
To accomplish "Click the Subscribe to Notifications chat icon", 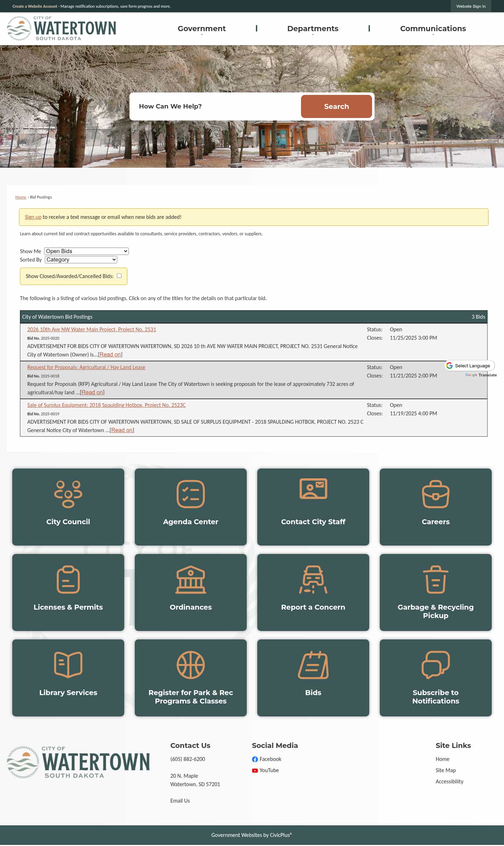I will [x=435, y=665].
